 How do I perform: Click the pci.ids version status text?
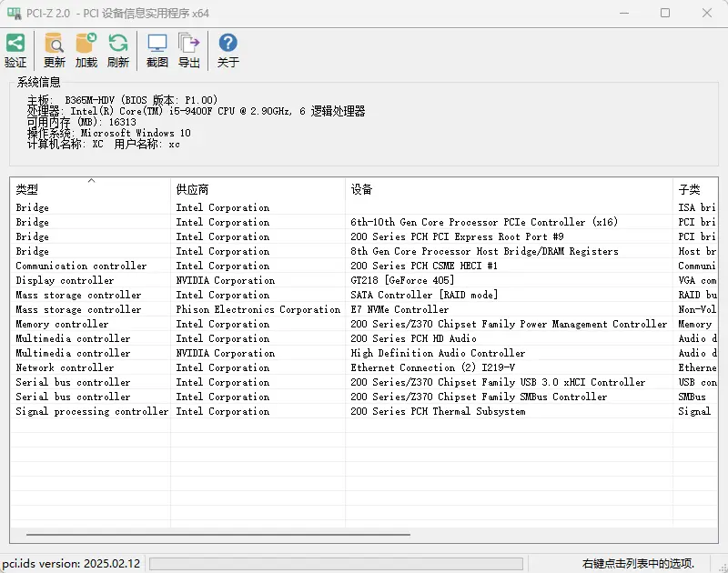(71, 564)
